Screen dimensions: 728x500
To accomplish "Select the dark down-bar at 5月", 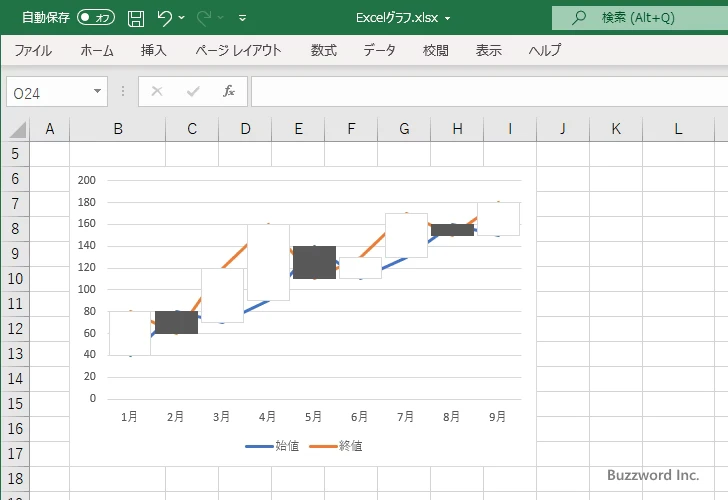I will click(314, 262).
